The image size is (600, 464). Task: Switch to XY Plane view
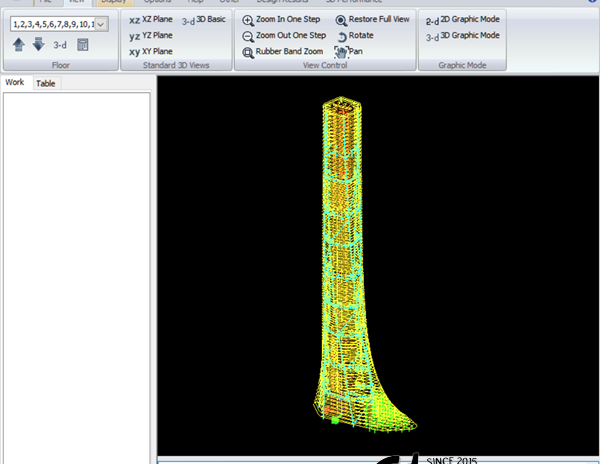point(151,51)
